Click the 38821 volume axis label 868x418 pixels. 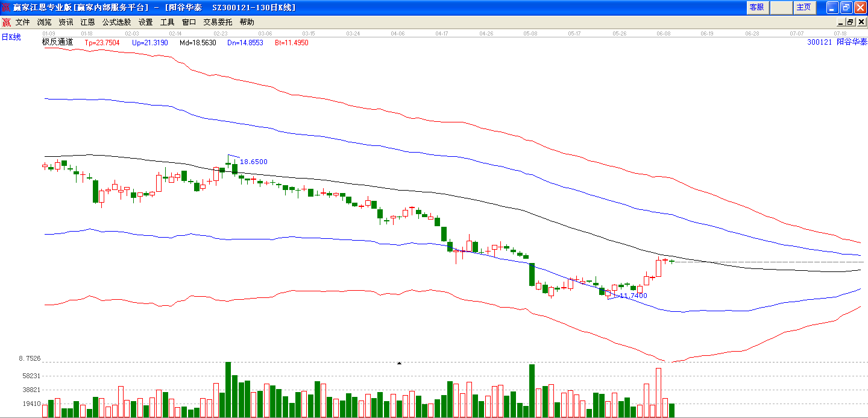click(31, 390)
